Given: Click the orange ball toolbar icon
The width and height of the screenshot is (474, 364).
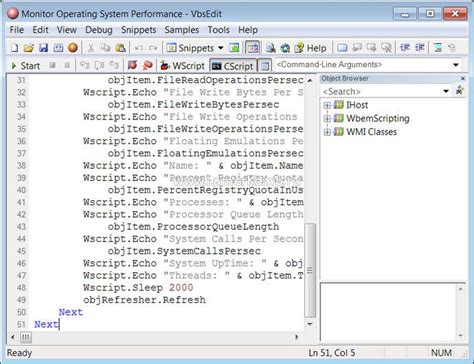Looking at the screenshot, I should [73, 48].
